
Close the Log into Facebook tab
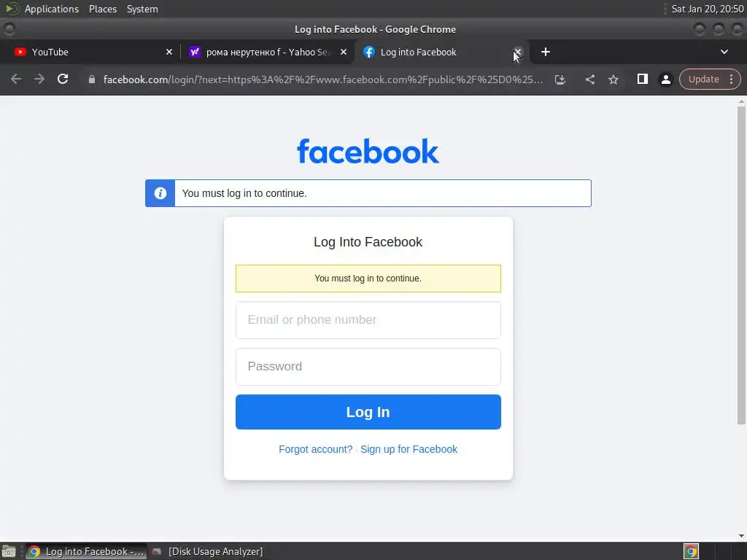click(x=518, y=52)
